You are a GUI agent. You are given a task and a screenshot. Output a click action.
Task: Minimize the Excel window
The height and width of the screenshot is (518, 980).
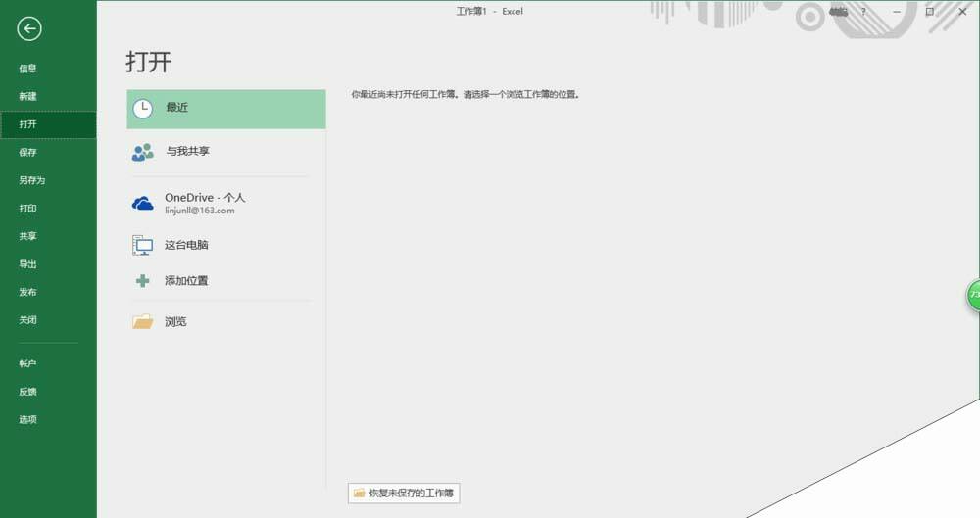click(897, 11)
